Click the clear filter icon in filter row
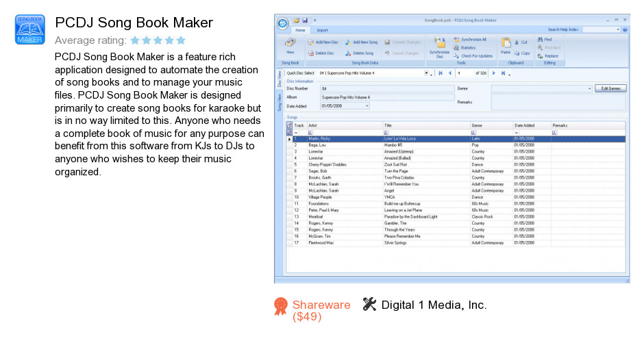 point(290,133)
